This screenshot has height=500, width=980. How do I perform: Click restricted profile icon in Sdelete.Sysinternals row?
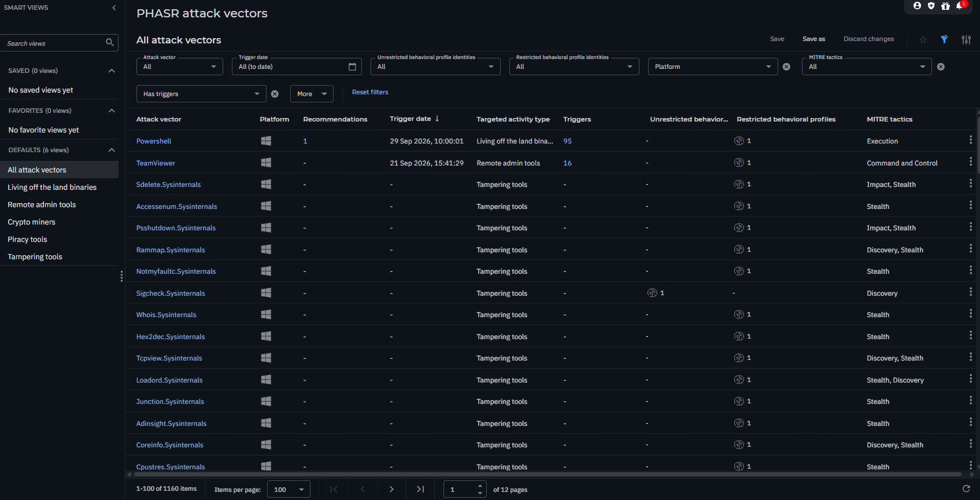739,184
